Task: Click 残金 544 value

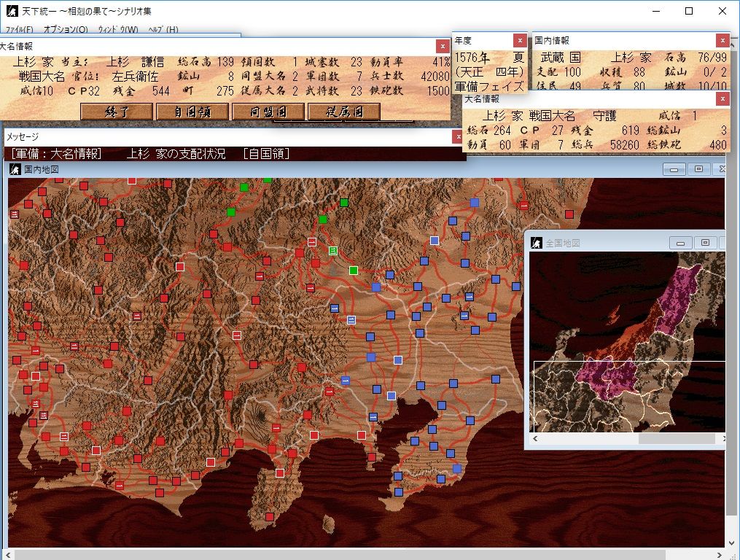Action: [160, 90]
